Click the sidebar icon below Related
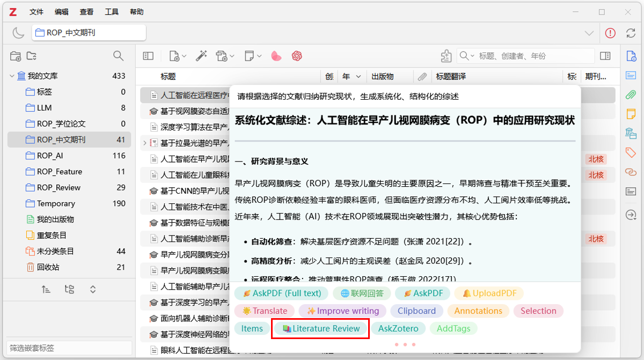 (x=631, y=191)
